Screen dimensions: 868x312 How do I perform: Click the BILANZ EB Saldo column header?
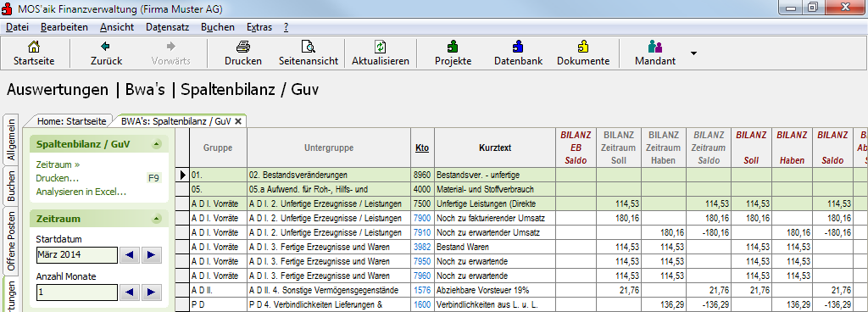576,148
